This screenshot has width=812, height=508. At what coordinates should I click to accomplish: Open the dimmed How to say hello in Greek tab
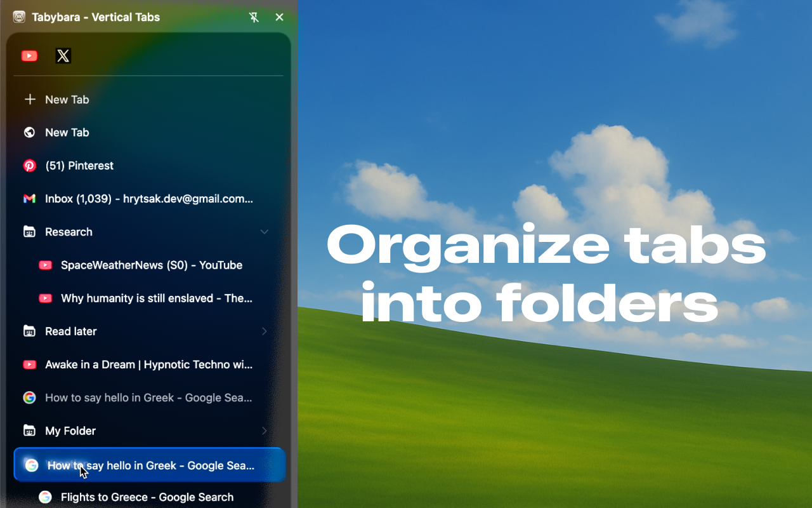click(x=148, y=398)
